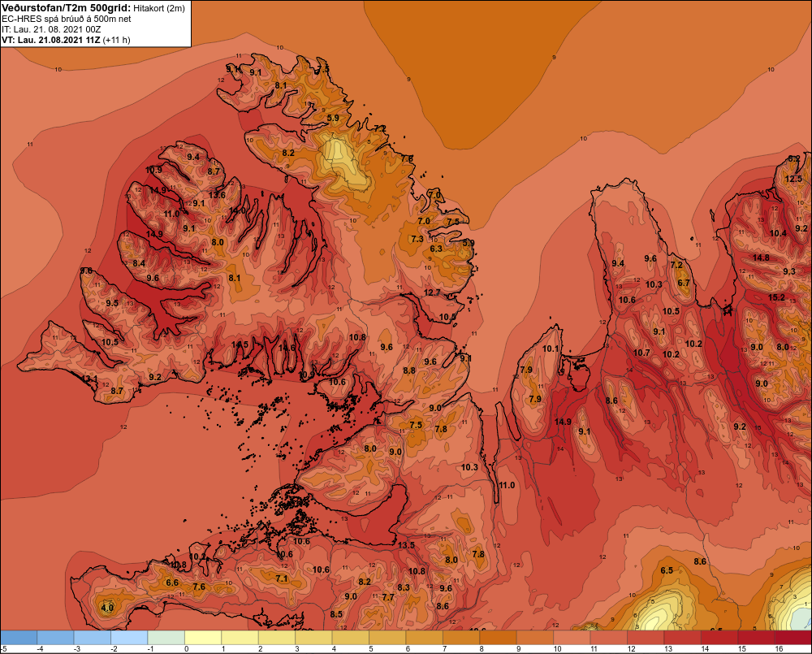812x654 pixels.
Task: Click the 13.6 temperature value
Action: pyautogui.click(x=217, y=195)
